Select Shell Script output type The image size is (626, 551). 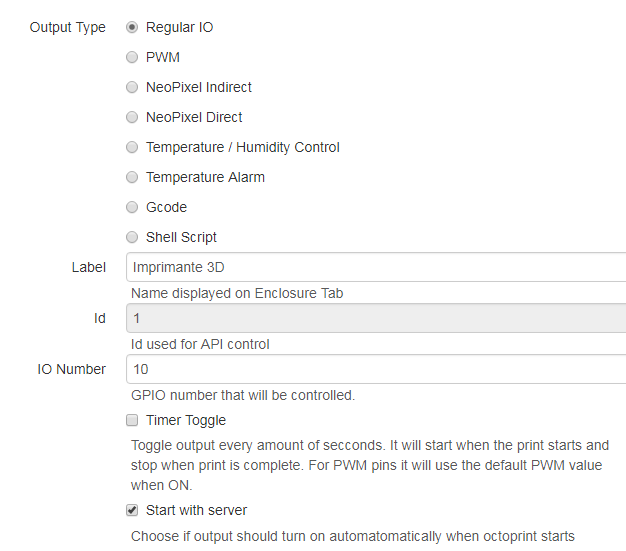[132, 237]
